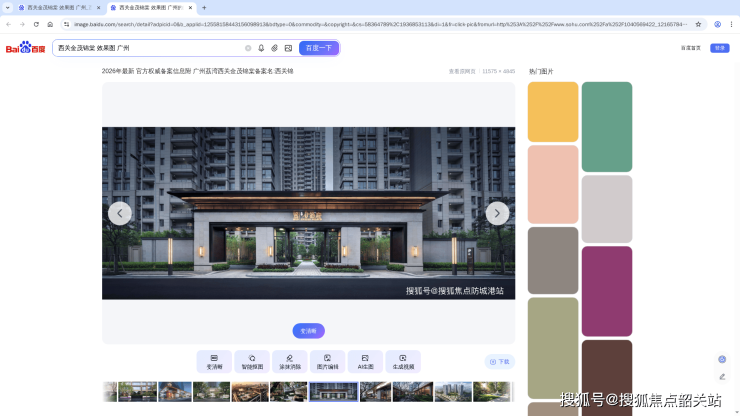Open the magenta placeholder in 热门图片
This screenshot has height=416, width=740.
pyautogui.click(x=607, y=291)
